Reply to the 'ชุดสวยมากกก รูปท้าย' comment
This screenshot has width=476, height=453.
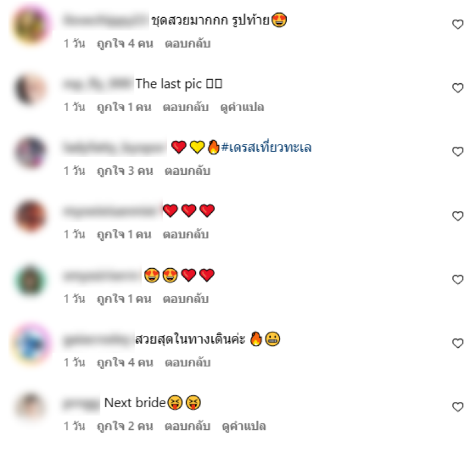point(187,43)
